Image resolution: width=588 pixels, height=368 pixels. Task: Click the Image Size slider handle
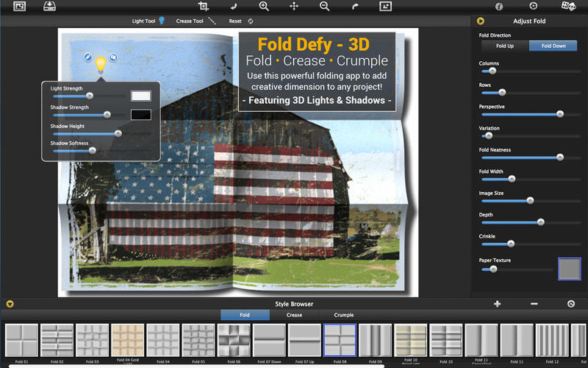[530, 200]
